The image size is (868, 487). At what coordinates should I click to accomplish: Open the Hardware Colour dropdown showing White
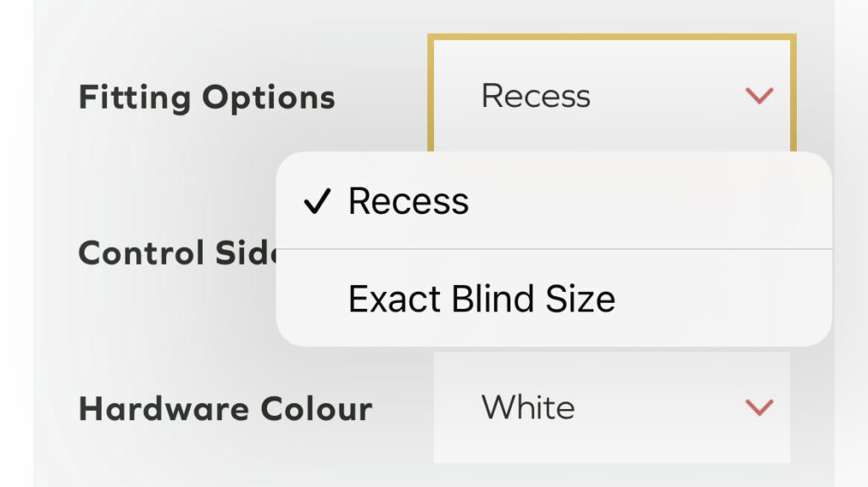tap(611, 408)
